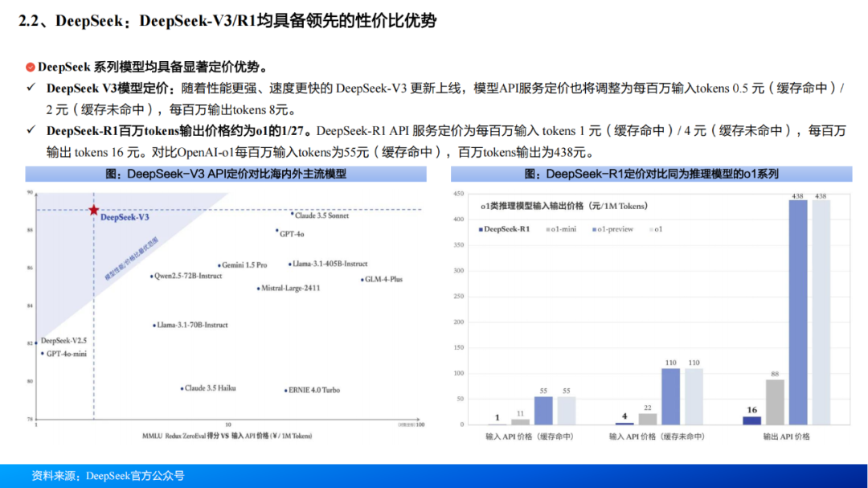868x488 pixels.
Task: Click the chart subtitle "o1类推理模型输入输出价格（元/1M Tokens）"
Action: click(564, 206)
